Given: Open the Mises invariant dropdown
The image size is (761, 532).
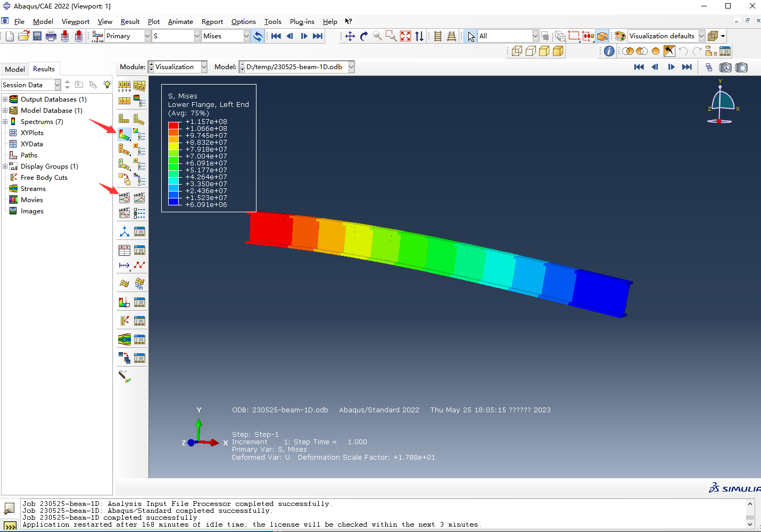Looking at the screenshot, I should tap(246, 36).
